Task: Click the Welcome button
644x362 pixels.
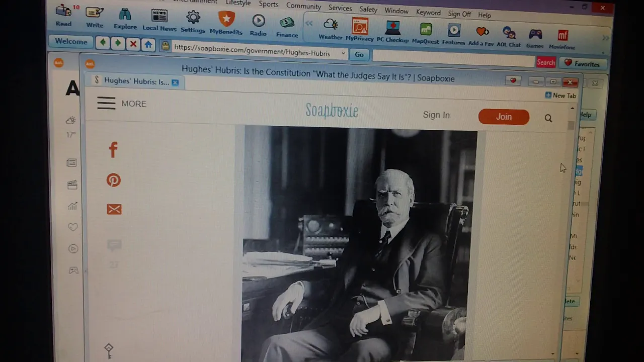Action: [x=71, y=41]
